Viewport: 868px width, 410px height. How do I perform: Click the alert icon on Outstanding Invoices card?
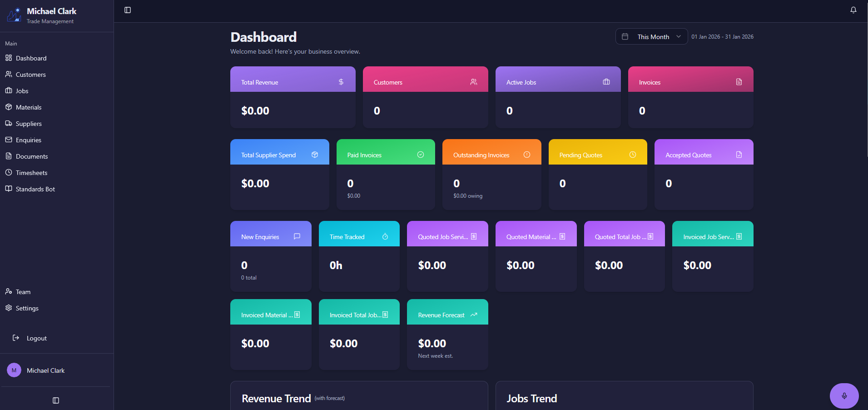[526, 155]
